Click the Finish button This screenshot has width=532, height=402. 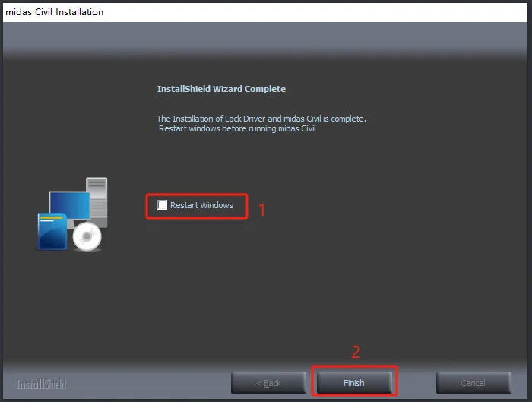click(354, 383)
